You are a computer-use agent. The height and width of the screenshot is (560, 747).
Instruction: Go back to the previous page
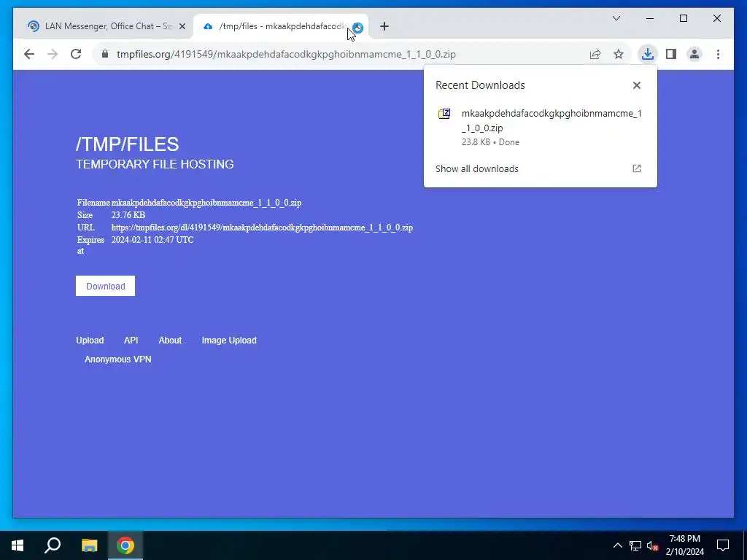pos(29,54)
